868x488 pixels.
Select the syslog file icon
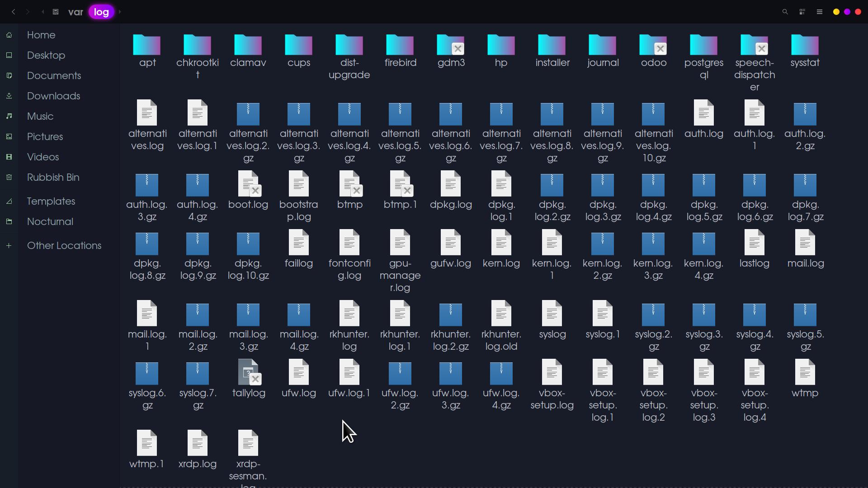click(552, 314)
